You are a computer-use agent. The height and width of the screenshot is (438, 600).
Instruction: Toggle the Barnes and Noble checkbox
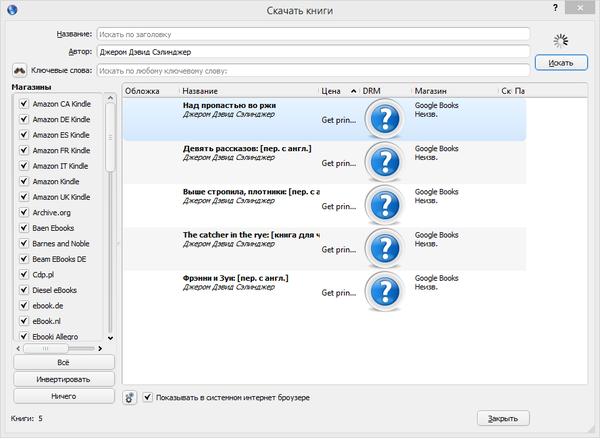coord(24,243)
